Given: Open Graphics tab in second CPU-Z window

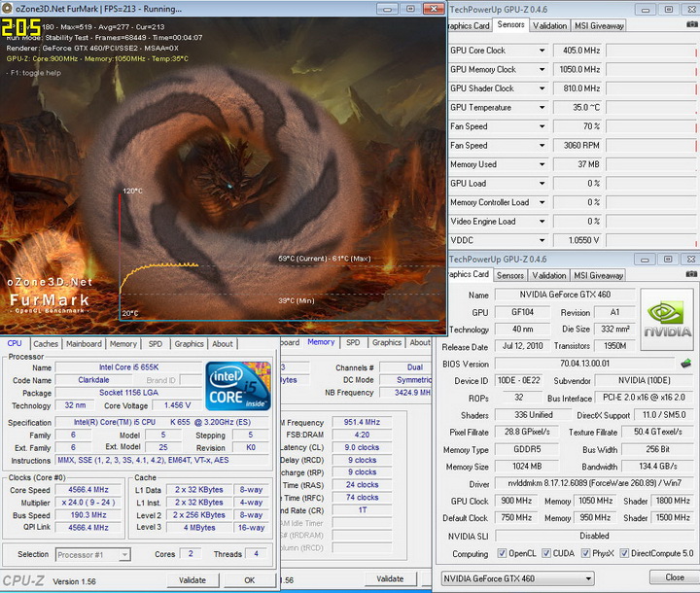Looking at the screenshot, I should pos(387,342).
